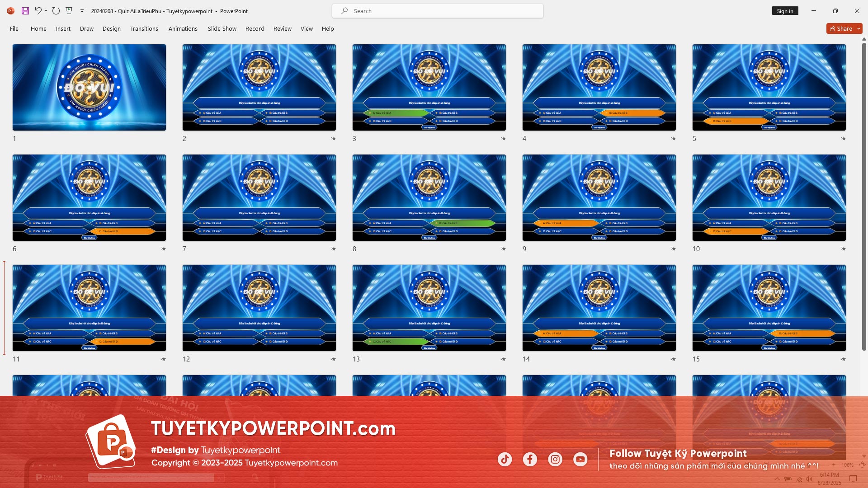
Task: Open the Customize Quick Access Toolbar dropdown
Action: tap(82, 10)
